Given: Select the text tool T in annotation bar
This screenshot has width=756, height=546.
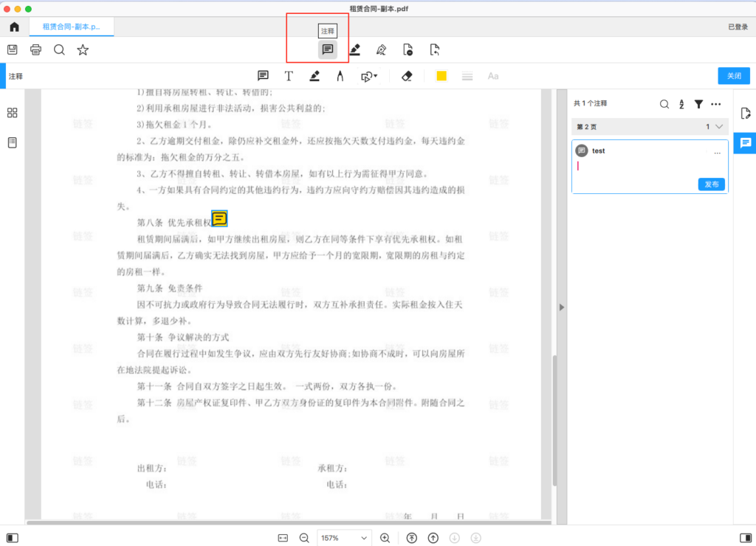Looking at the screenshot, I should [289, 76].
